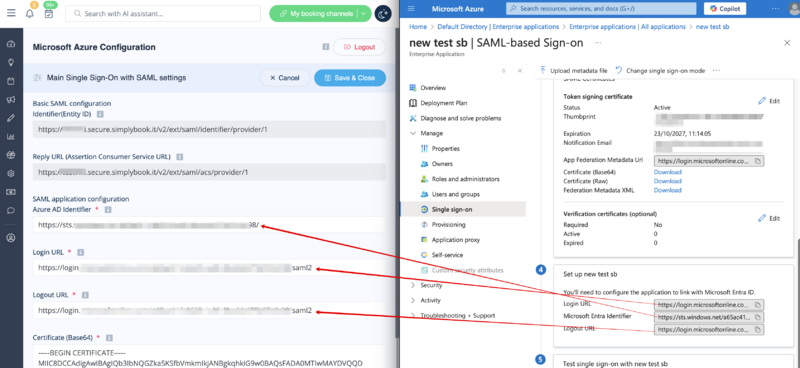The height and width of the screenshot is (368, 800).
Task: Copy the App Federation Metadata Url
Action: click(x=758, y=161)
